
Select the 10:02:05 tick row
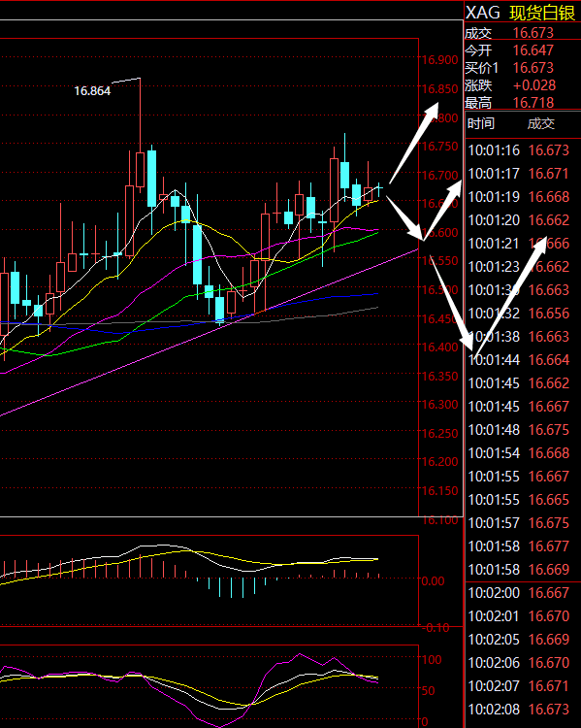pyautogui.click(x=523, y=640)
